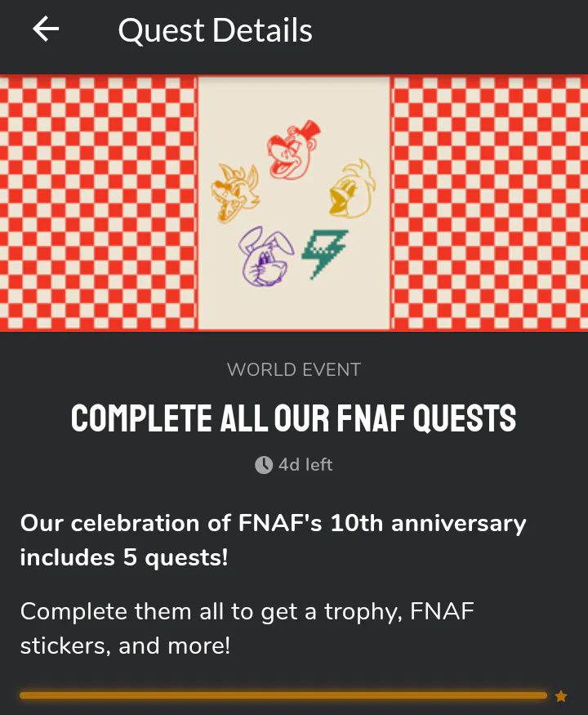Tap the Quest Details header title
Screen dimensions: 588x715
click(215, 31)
